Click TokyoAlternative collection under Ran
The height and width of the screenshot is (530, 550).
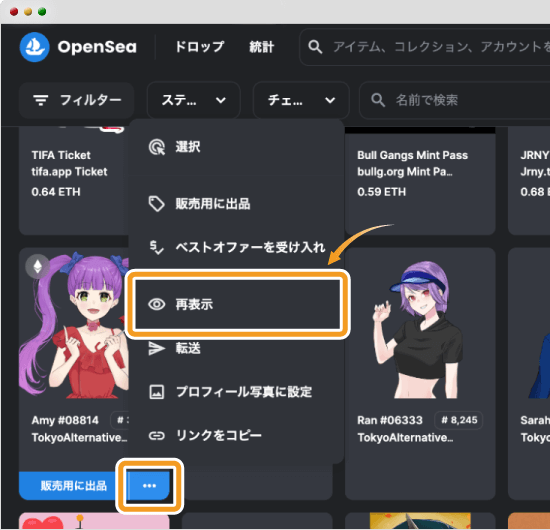(405, 437)
